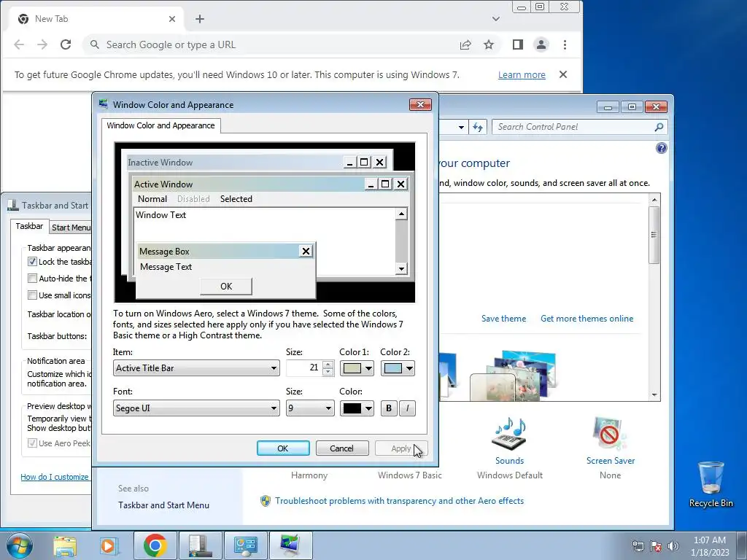Open Get more themes online link
This screenshot has width=747, height=560.
point(587,319)
